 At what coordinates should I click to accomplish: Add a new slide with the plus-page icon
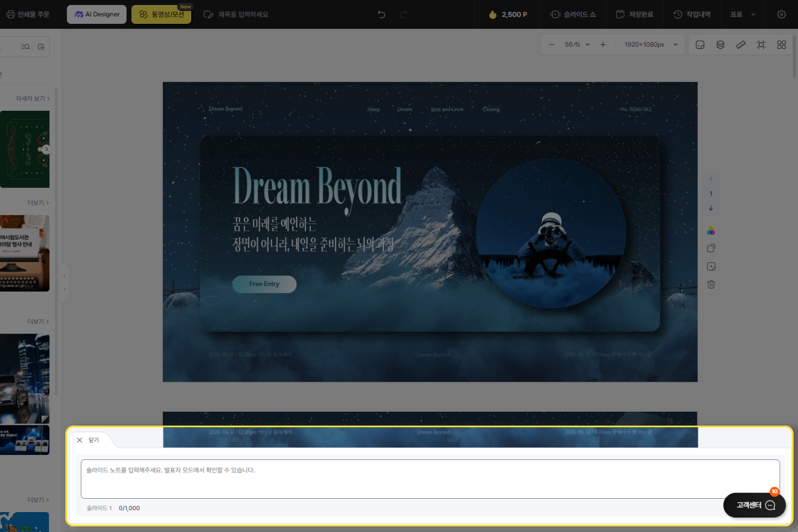coord(711,267)
